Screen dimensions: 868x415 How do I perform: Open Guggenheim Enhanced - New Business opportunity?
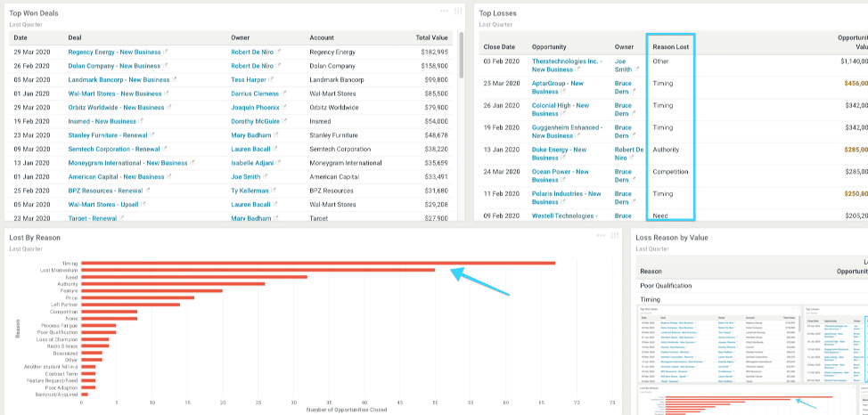click(x=567, y=132)
